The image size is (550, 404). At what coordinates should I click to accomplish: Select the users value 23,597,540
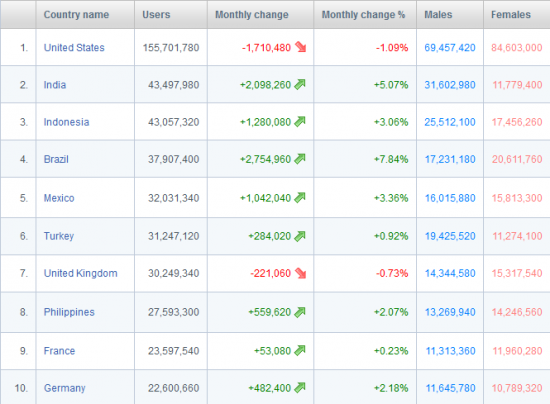pos(173,351)
